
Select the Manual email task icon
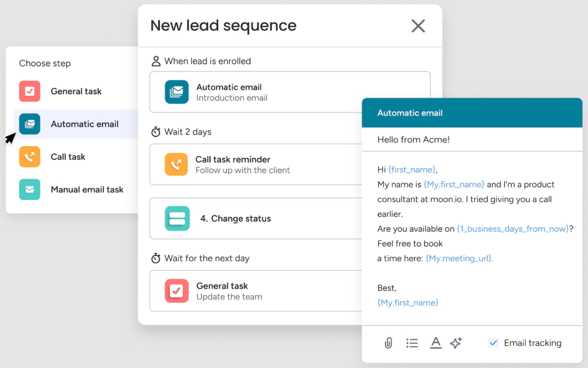(29, 190)
